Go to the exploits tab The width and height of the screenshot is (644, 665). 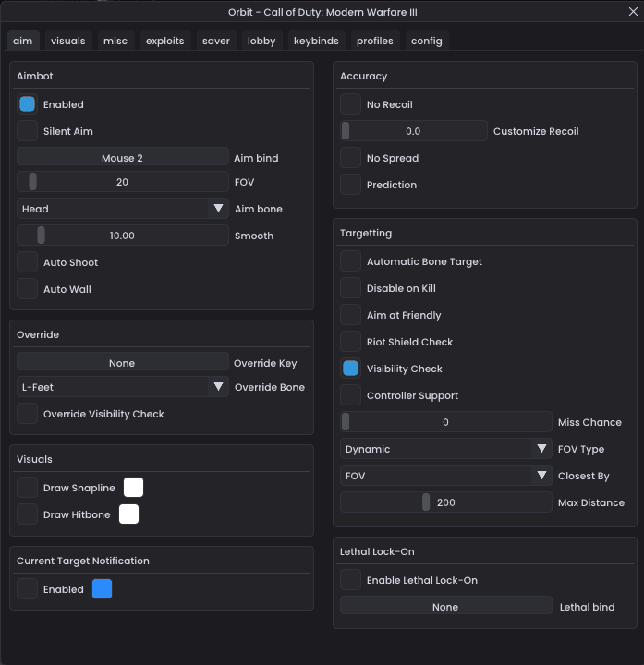tap(165, 41)
